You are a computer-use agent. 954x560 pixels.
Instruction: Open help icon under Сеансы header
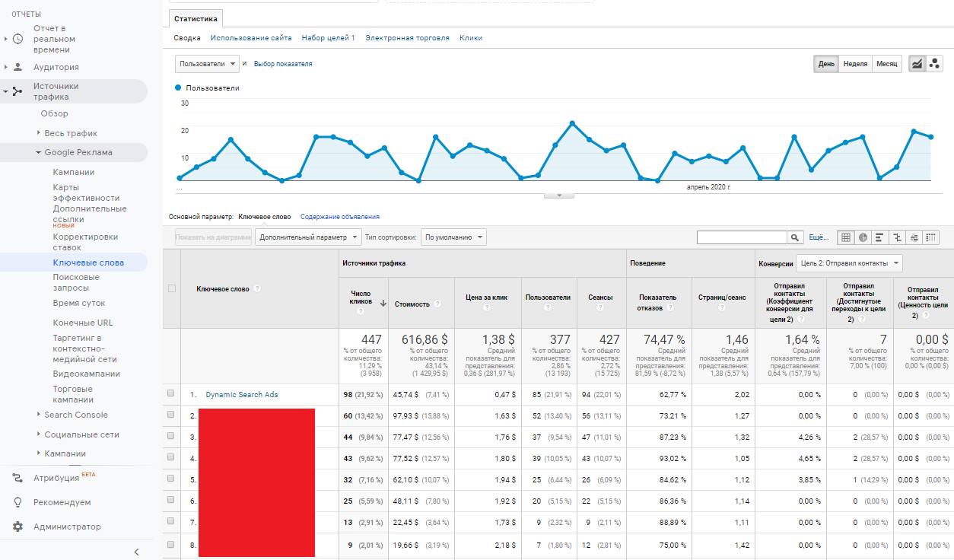pyautogui.click(x=600, y=308)
